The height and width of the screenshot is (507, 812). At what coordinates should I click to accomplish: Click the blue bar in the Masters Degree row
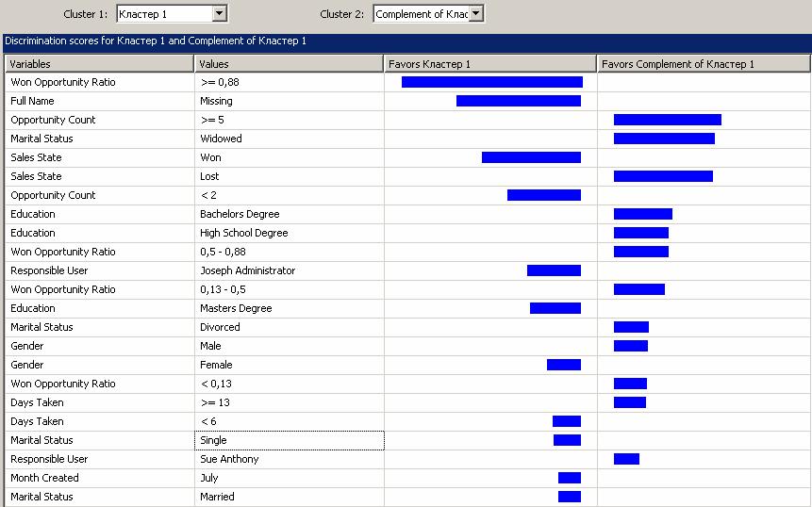[x=555, y=308]
